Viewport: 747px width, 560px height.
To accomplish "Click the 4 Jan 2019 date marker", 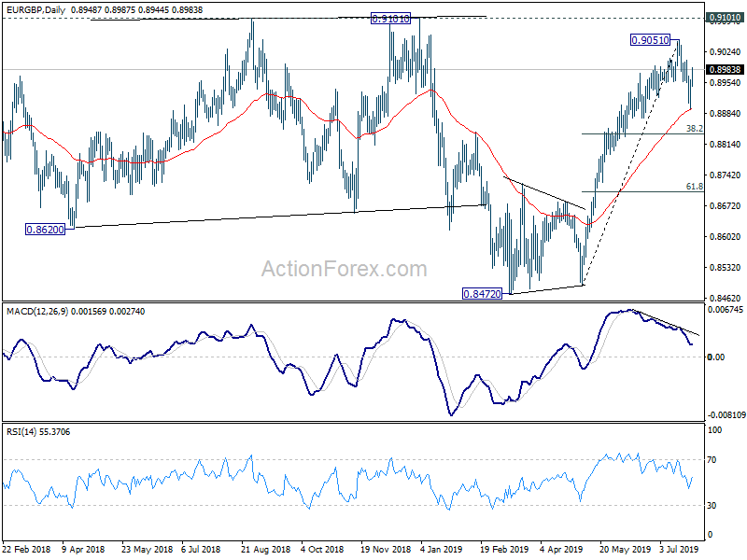I will (x=441, y=549).
